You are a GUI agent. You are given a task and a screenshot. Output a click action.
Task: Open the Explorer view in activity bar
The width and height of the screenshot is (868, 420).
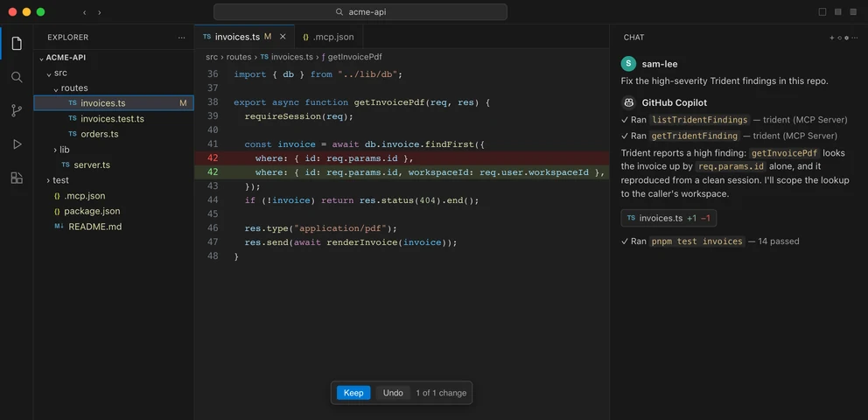[x=17, y=43]
